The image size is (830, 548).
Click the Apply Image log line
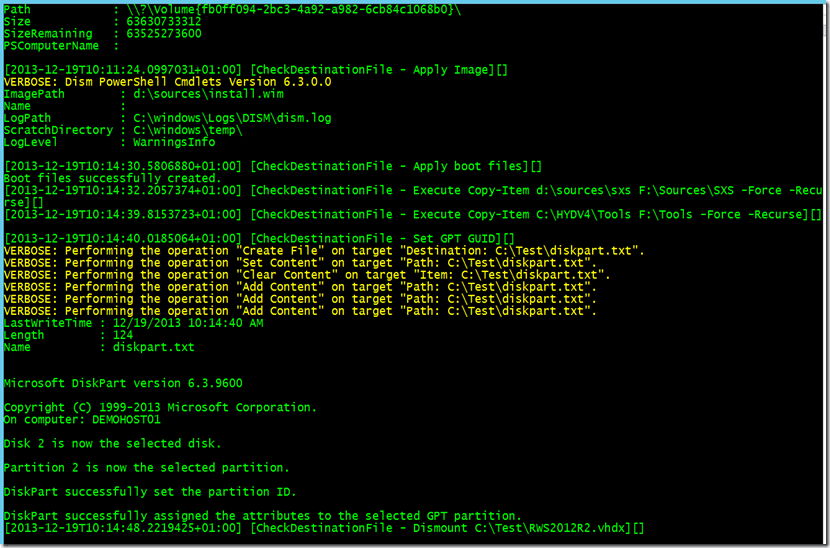point(256,70)
